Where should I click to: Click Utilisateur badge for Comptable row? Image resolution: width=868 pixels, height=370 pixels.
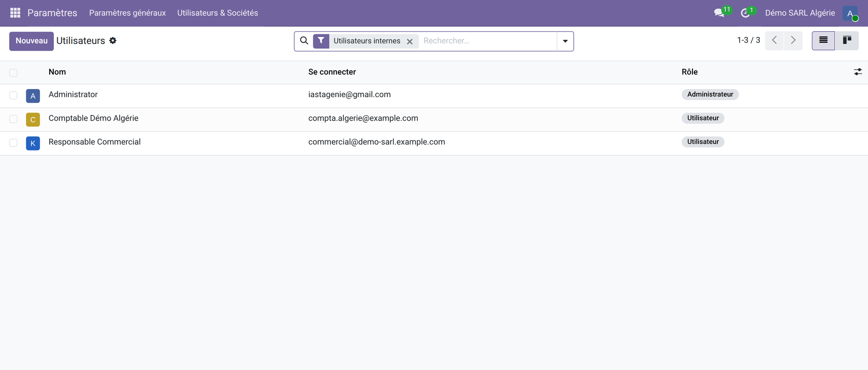703,118
